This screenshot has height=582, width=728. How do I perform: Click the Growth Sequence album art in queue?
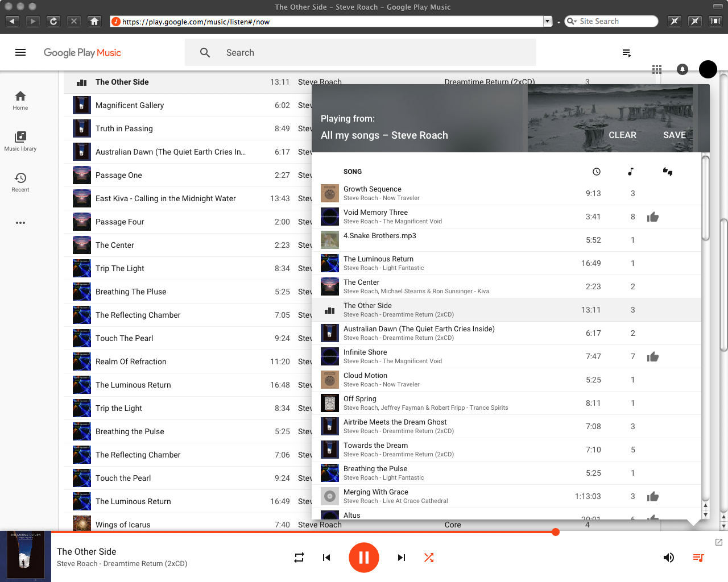(330, 193)
